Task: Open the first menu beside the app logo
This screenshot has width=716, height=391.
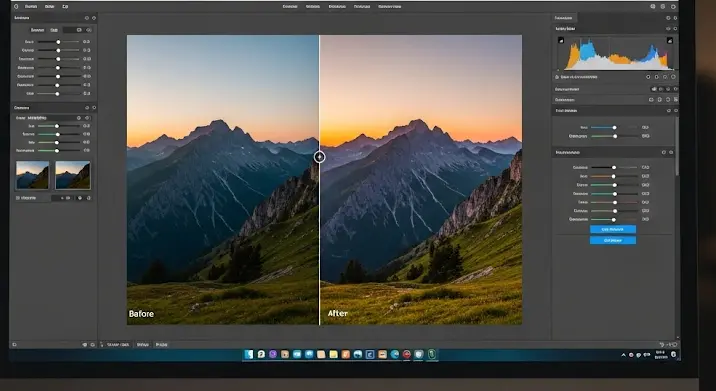Action: [x=31, y=7]
